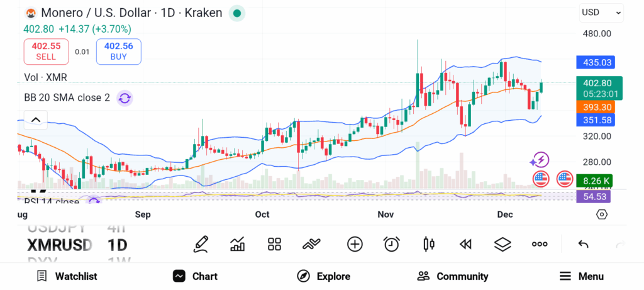The width and height of the screenshot is (644, 290).
Task: Click the candlestick bar replay icon
Action: (x=429, y=244)
